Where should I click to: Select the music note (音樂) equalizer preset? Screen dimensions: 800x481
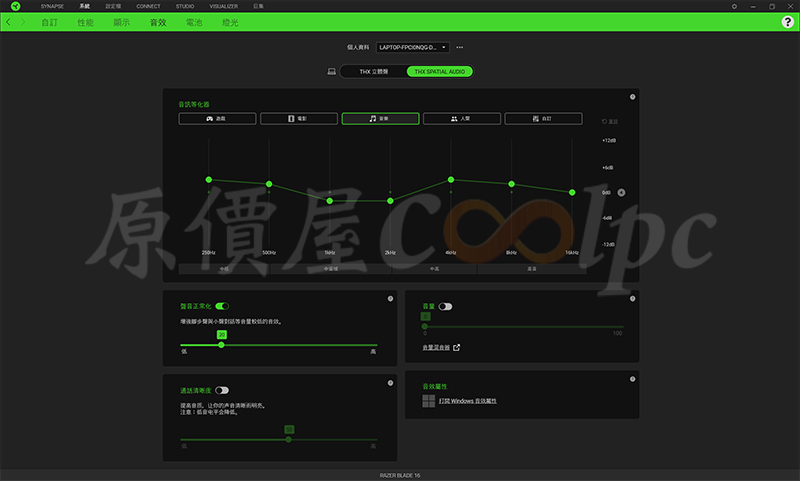[381, 118]
